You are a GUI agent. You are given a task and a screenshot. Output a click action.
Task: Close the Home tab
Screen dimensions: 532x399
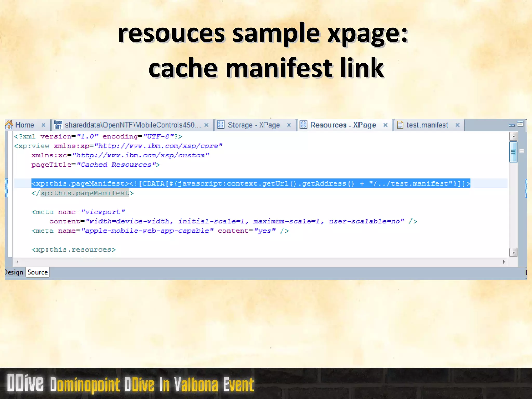(43, 125)
